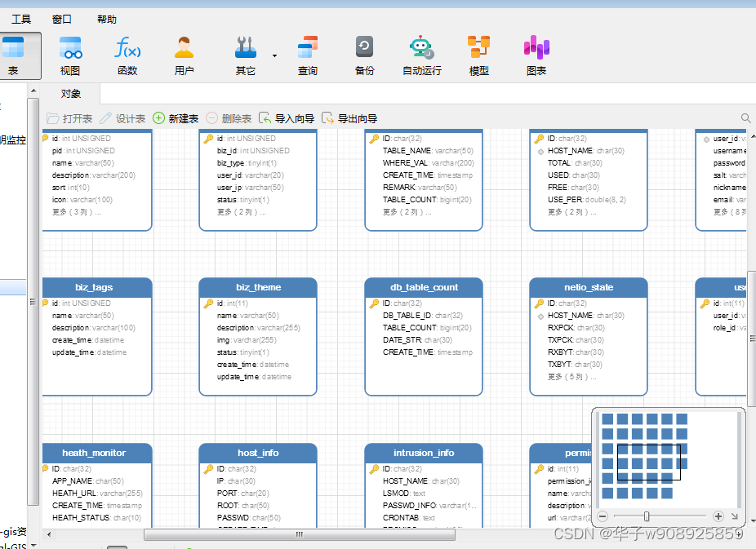
Task: Select the db_table_count table header
Action: click(x=424, y=287)
